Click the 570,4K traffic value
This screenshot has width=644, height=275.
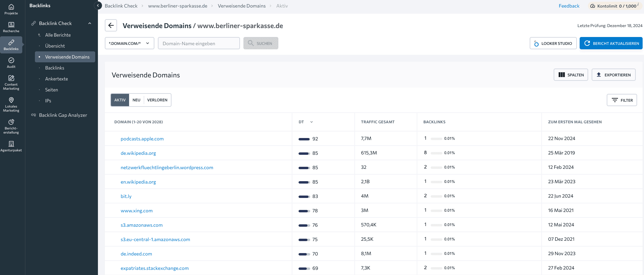pyautogui.click(x=368, y=225)
